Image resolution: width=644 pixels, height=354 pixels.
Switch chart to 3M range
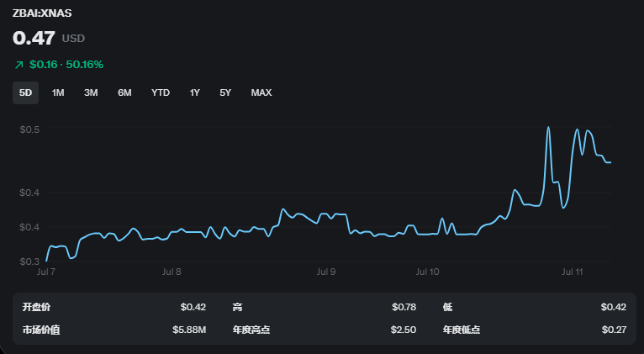[x=91, y=92]
